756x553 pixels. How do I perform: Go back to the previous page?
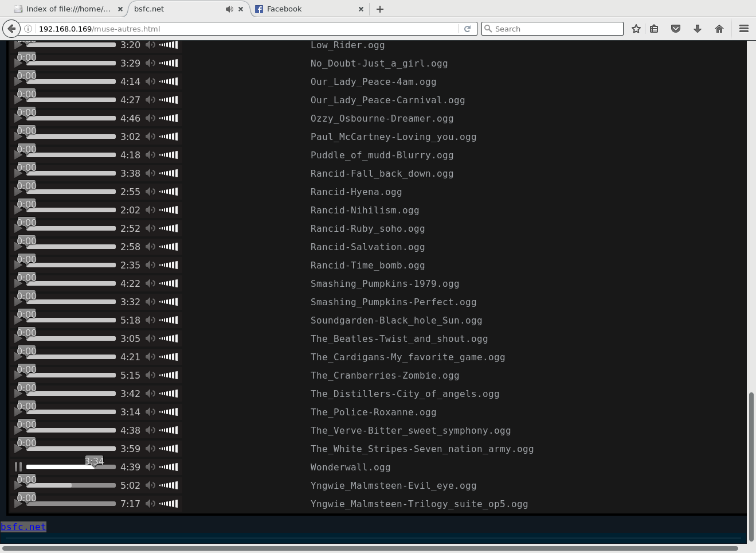(x=11, y=29)
